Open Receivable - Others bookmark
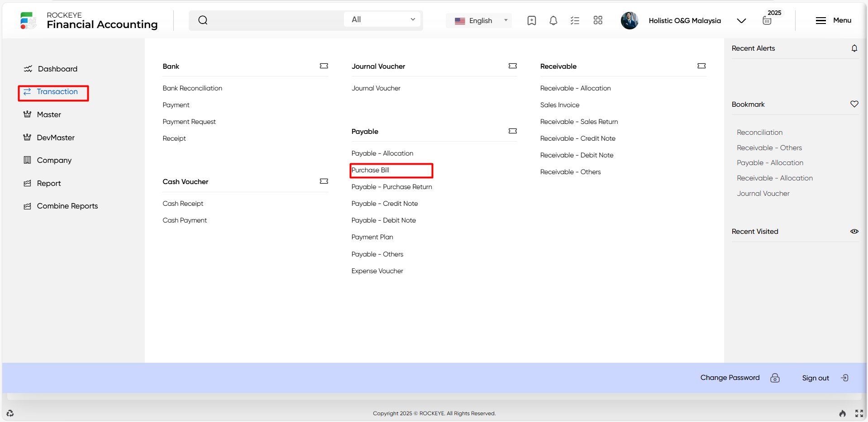This screenshot has height=422, width=868. pyautogui.click(x=769, y=148)
